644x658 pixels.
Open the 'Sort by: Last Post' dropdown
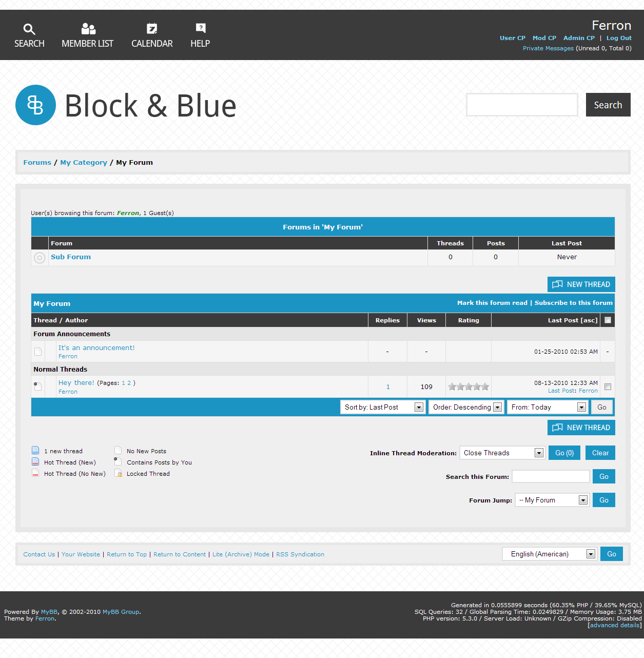(383, 407)
